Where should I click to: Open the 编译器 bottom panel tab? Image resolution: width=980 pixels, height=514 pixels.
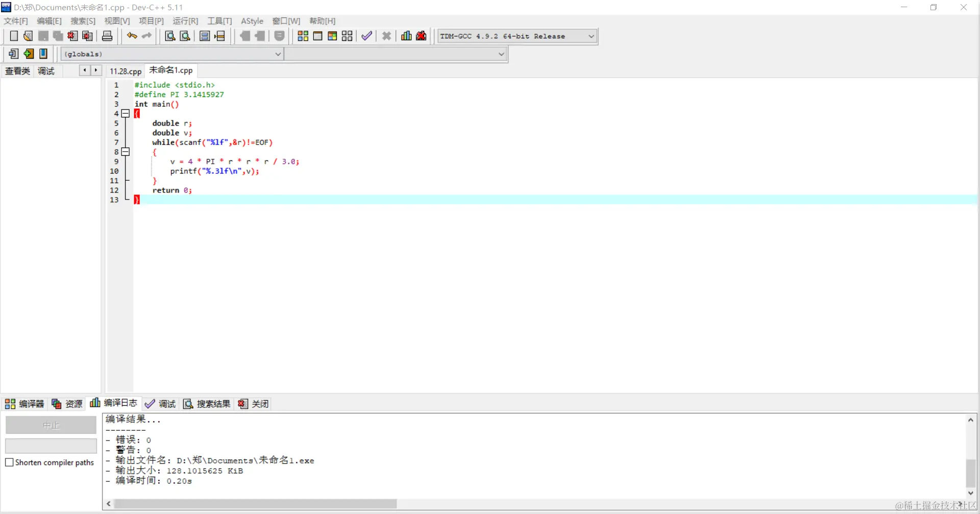click(x=24, y=404)
